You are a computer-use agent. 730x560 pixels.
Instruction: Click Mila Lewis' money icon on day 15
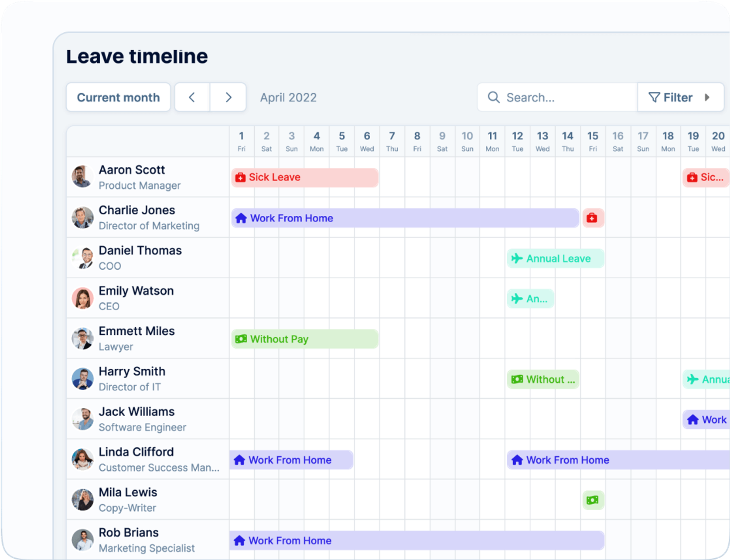tap(593, 500)
